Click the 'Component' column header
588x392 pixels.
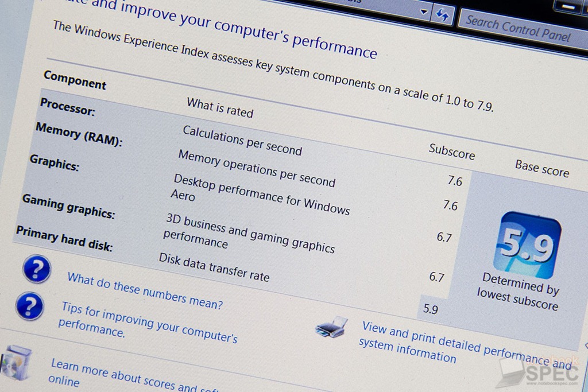pos(75,80)
